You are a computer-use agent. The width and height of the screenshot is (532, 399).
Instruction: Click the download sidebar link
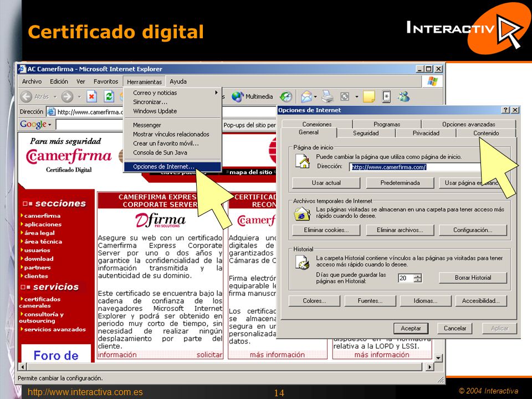pos(39,259)
